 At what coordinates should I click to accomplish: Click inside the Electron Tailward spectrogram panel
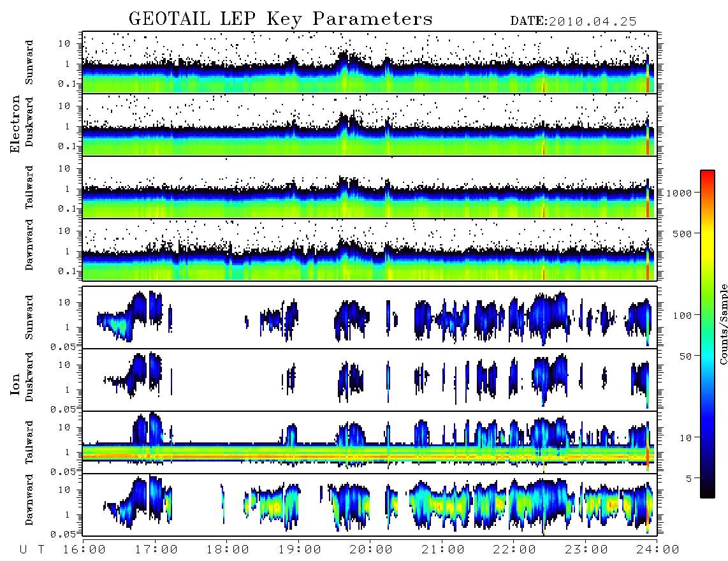coord(370,187)
